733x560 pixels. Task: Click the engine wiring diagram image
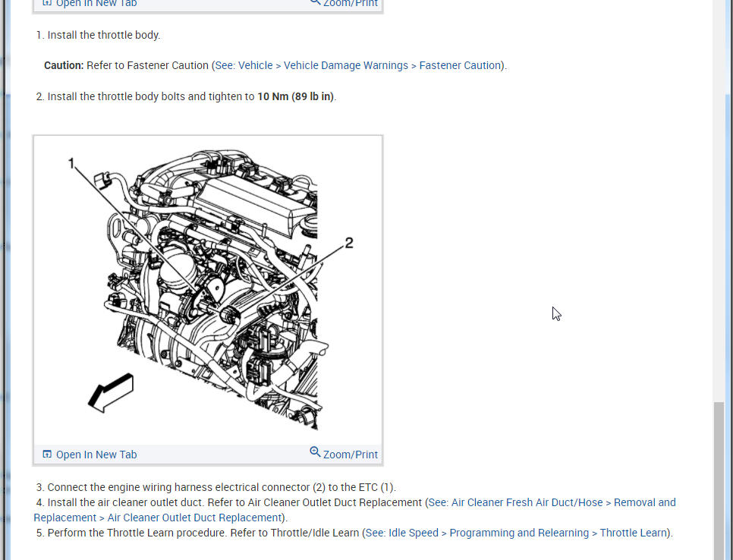[208, 290]
